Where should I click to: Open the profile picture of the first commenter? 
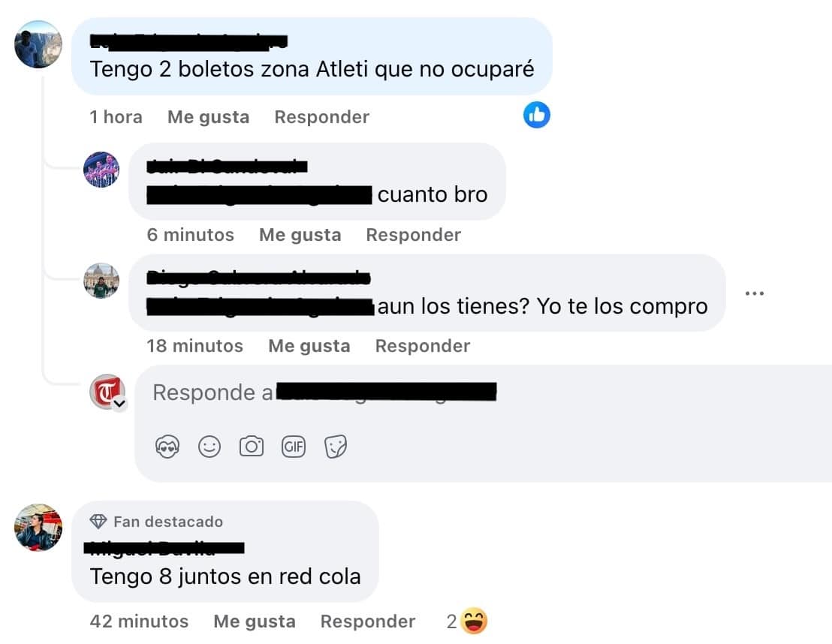(x=38, y=44)
